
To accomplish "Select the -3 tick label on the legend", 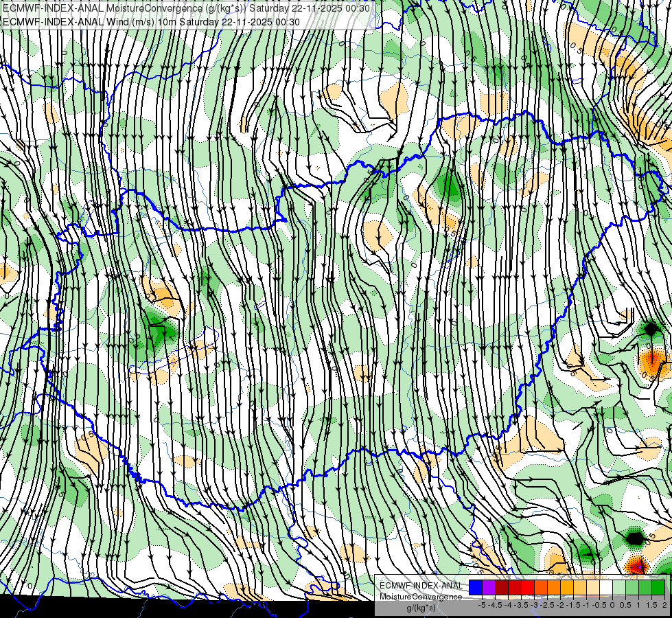I will [535, 605].
